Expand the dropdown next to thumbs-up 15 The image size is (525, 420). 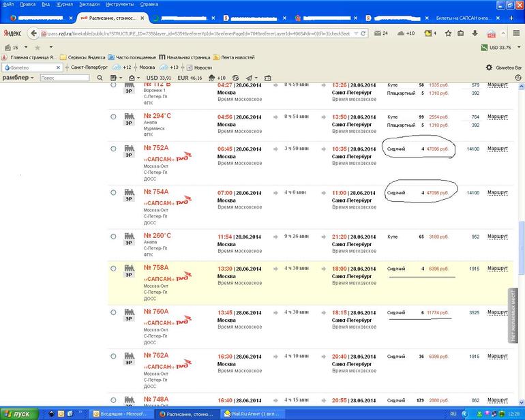click(x=26, y=47)
